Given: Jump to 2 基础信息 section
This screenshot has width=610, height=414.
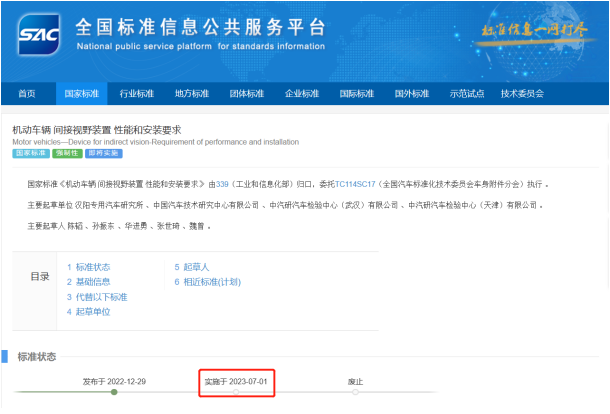Looking at the screenshot, I should point(88,282).
